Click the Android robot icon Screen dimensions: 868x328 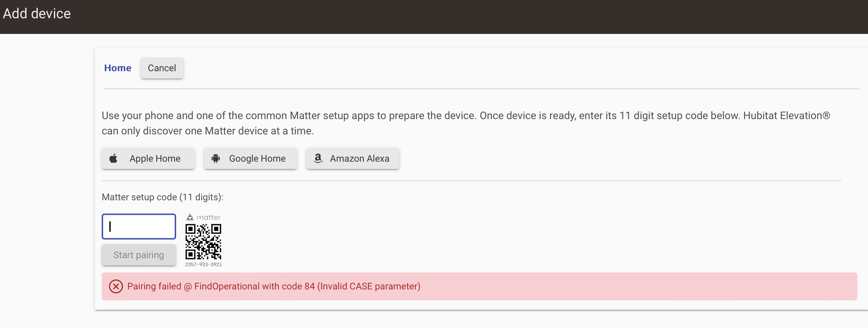(x=216, y=158)
